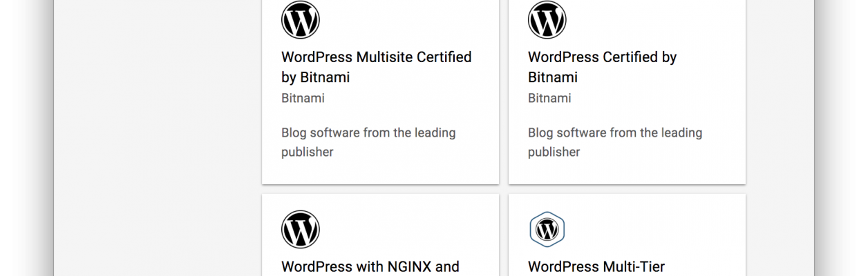Viewport: 868px width, 276px height.
Task: Click blog software description on Multisite card
Action: click(368, 142)
